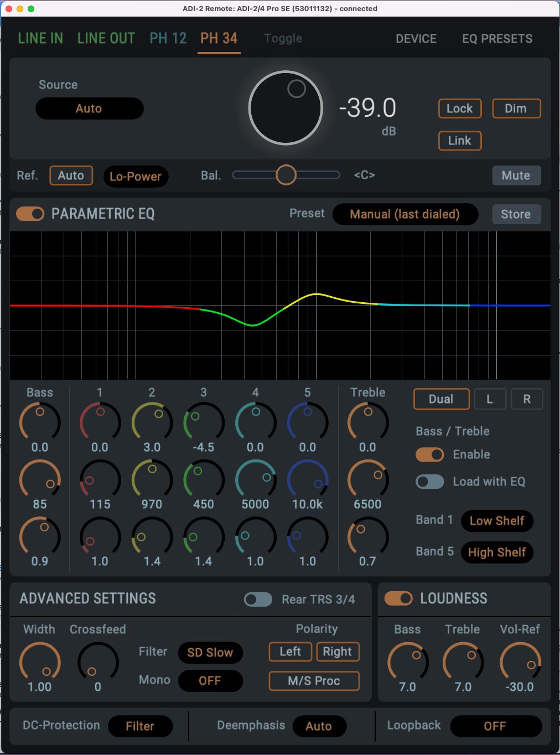Click the EQ Treble gain knob
This screenshot has height=755, width=560.
coord(368,422)
